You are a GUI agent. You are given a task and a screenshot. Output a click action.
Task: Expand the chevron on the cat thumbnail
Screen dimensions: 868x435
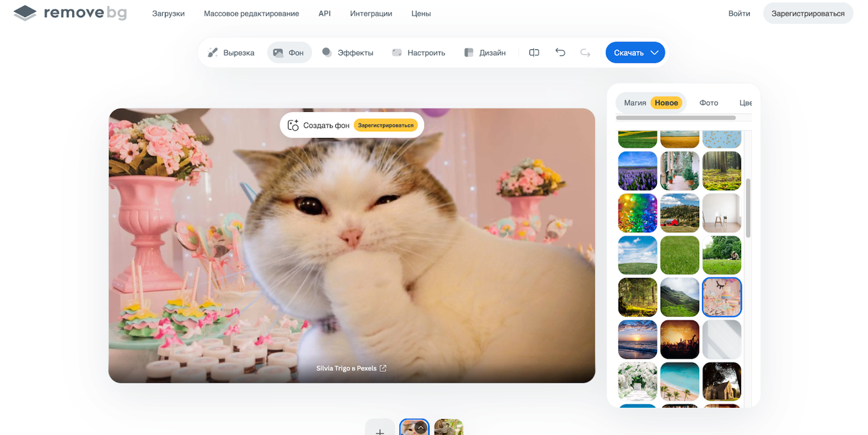(421, 428)
